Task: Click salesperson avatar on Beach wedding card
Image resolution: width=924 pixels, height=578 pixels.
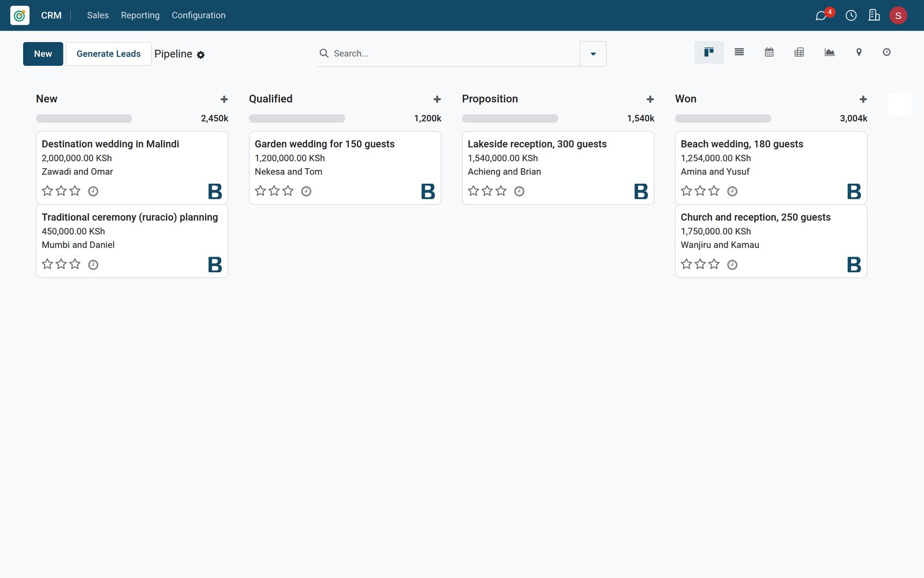Action: point(854,191)
